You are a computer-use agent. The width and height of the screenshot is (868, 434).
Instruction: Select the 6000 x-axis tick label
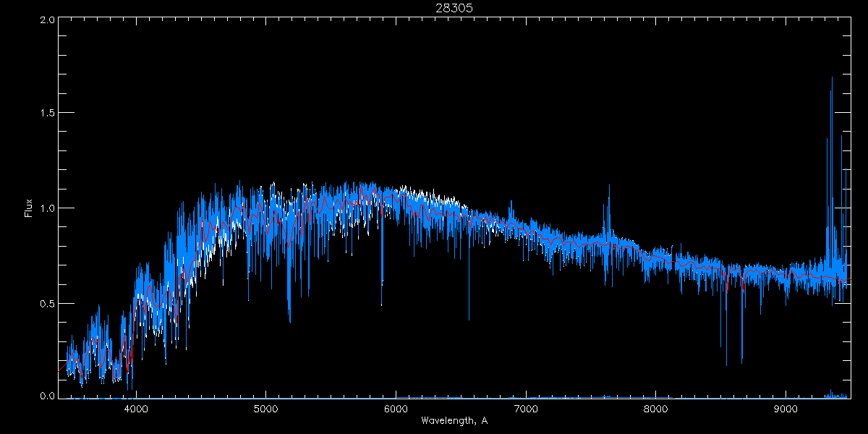tap(396, 408)
